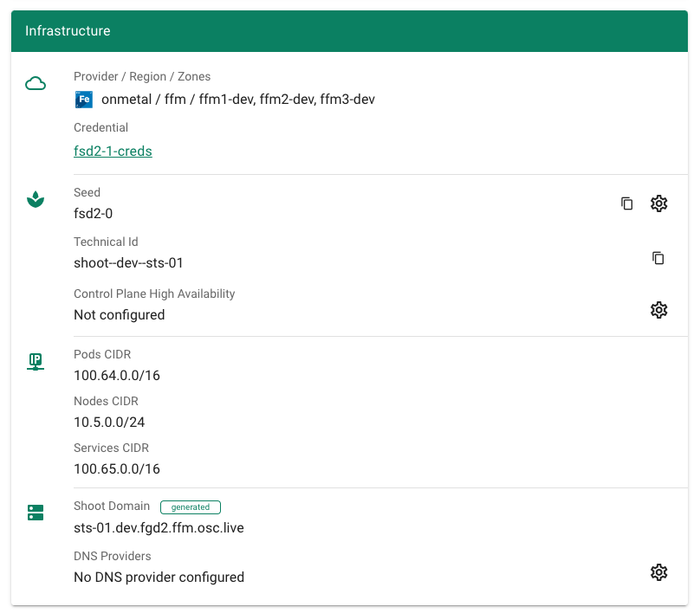Image resolution: width=700 pixels, height=613 pixels.
Task: Click the Infrastructure card header
Action: (x=349, y=31)
